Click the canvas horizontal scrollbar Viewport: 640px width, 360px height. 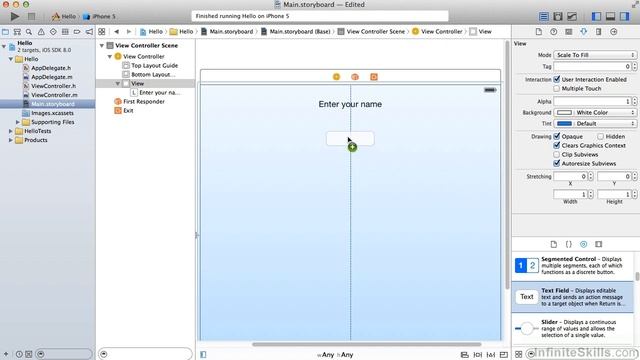367,344
